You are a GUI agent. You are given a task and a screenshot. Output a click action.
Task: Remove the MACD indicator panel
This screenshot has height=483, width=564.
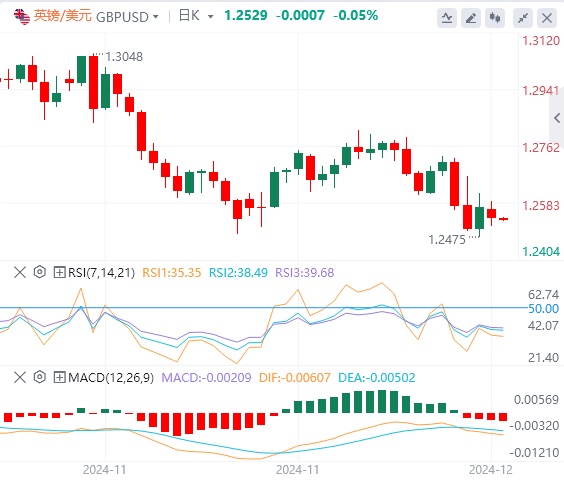tap(20, 377)
